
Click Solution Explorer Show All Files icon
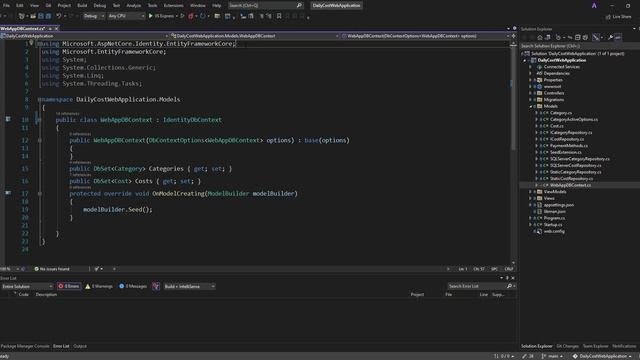pos(585,37)
